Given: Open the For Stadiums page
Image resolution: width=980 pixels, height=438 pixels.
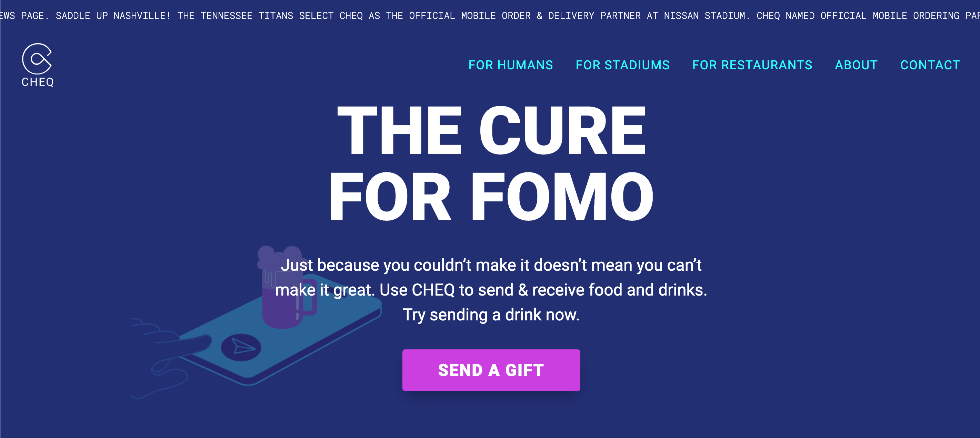Looking at the screenshot, I should click(622, 65).
